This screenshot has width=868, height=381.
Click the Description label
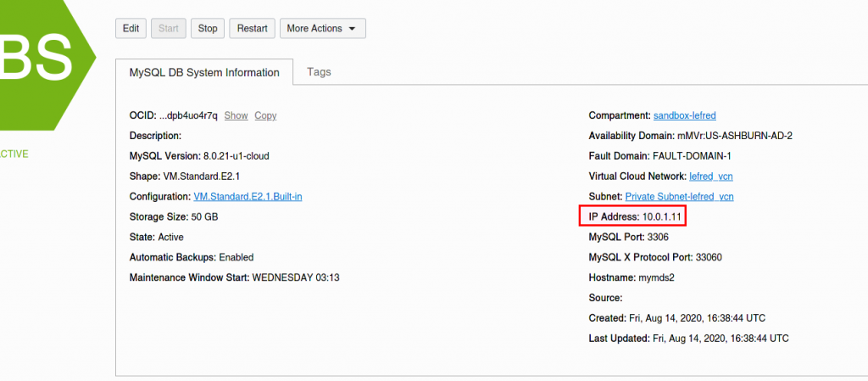156,137
